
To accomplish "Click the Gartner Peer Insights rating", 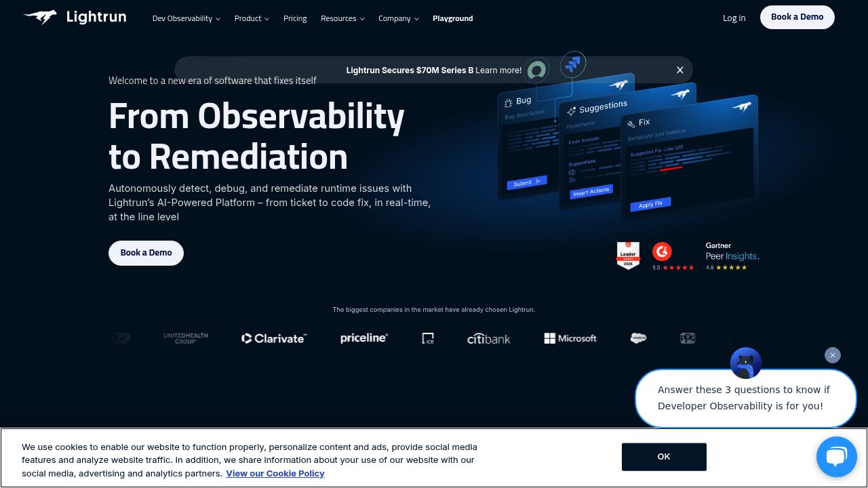I will pos(732,256).
